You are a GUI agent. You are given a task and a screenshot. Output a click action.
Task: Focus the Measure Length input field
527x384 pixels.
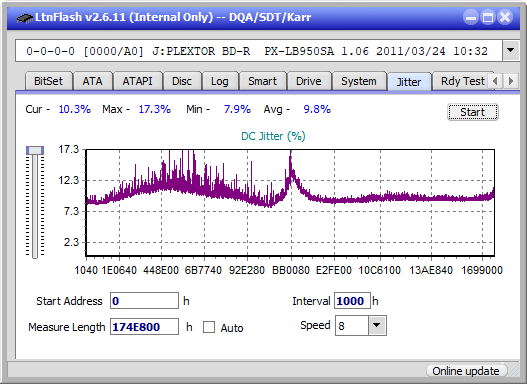point(144,327)
